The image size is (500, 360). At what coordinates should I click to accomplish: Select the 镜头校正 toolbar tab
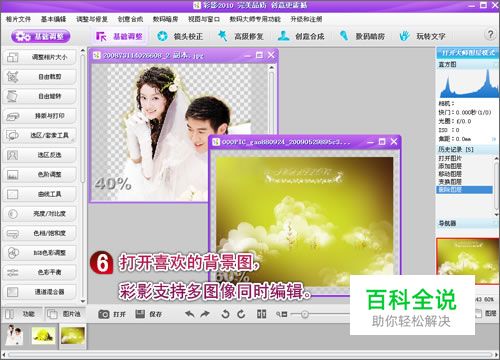pos(180,36)
